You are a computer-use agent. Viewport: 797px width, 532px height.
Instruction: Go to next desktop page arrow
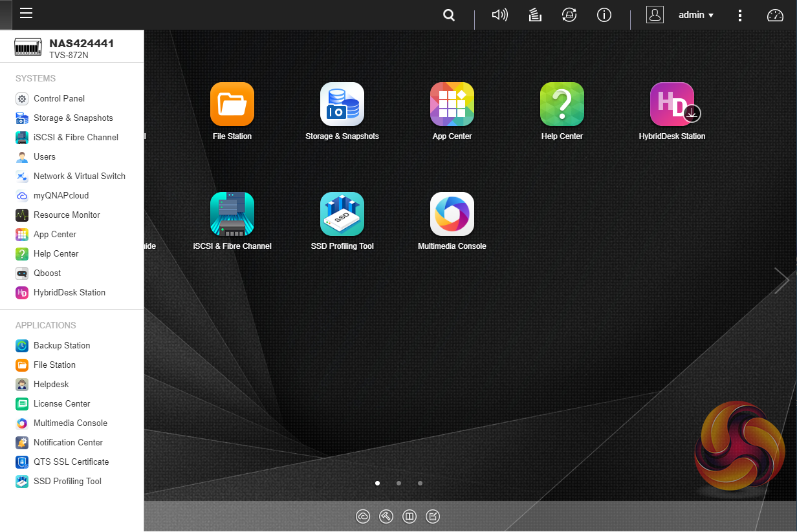point(781,281)
